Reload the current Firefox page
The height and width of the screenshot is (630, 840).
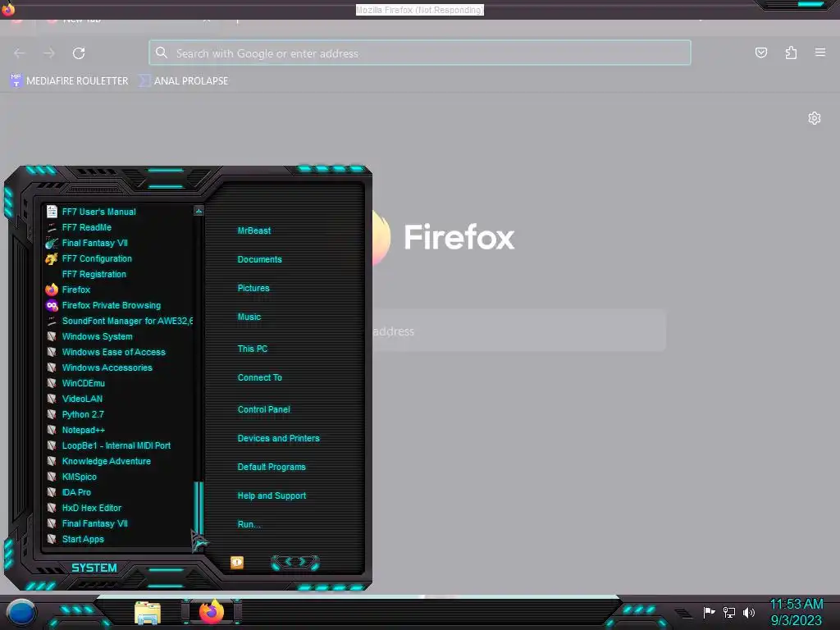point(79,53)
